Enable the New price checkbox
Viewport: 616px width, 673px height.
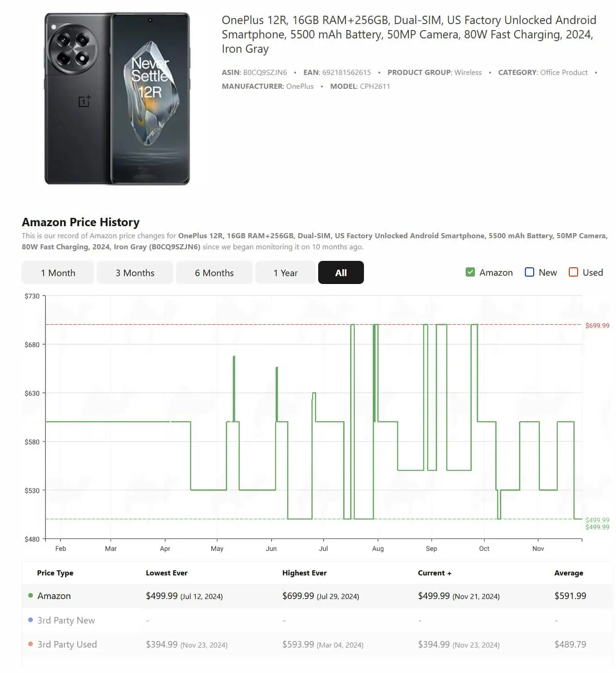(x=530, y=272)
